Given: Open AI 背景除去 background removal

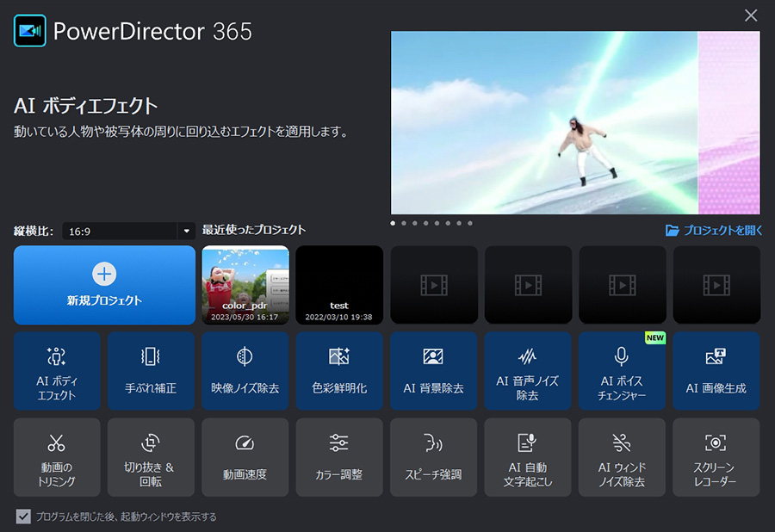Looking at the screenshot, I should pyautogui.click(x=433, y=372).
